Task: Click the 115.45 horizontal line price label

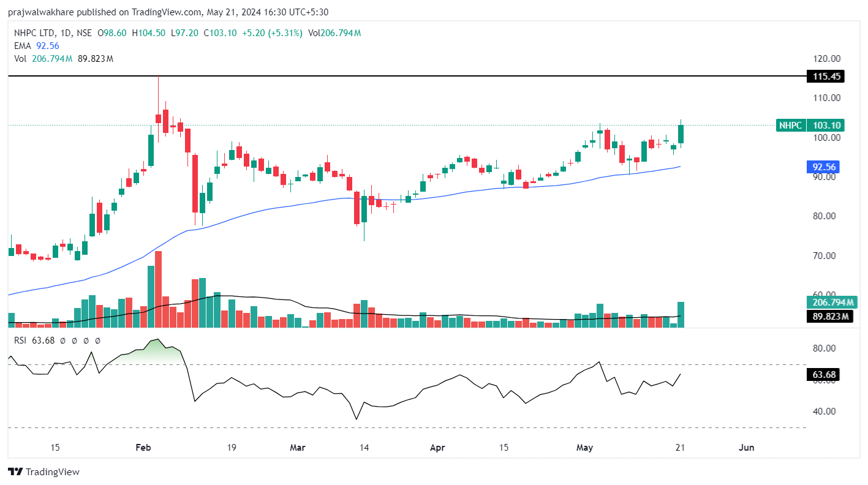Action: coord(826,77)
